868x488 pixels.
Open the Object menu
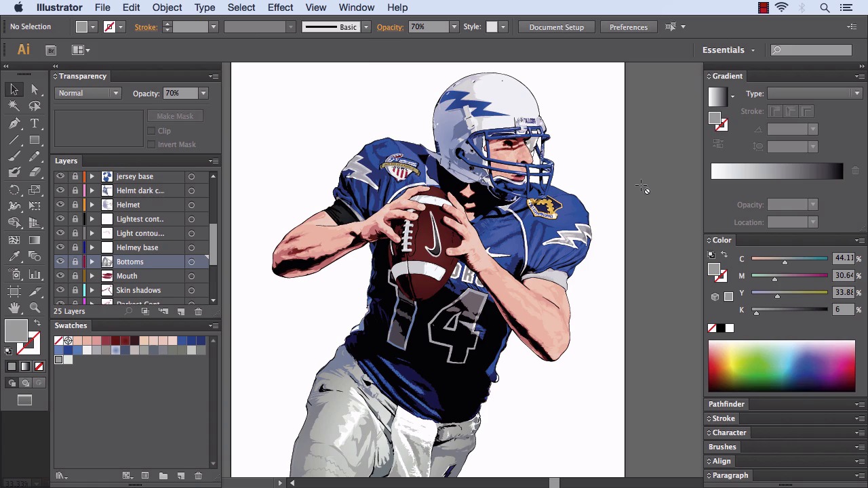[167, 7]
